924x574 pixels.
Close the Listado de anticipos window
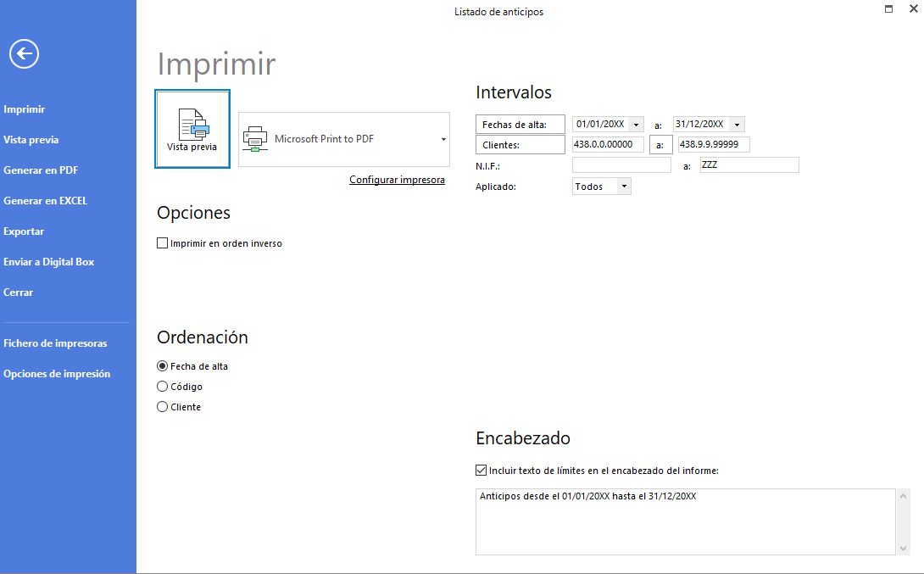(914, 8)
